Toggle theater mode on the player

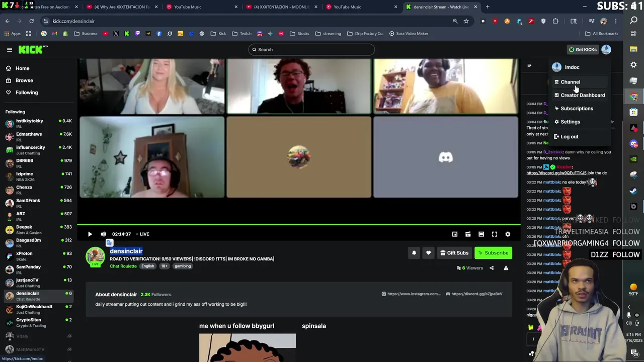[481, 234]
